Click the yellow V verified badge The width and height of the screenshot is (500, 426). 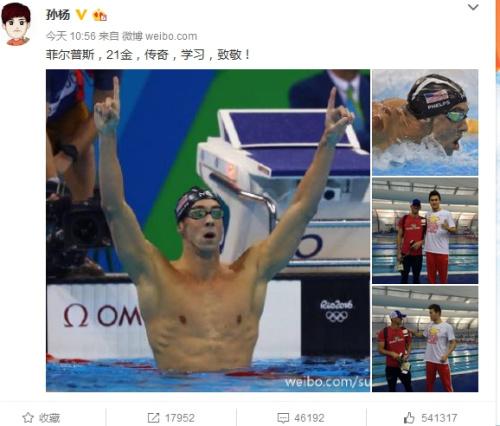coord(81,15)
